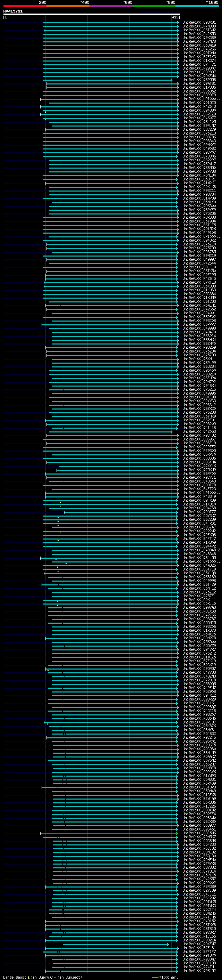
Task: Click the red 20% identity legend segment
Action: click(25, 6)
